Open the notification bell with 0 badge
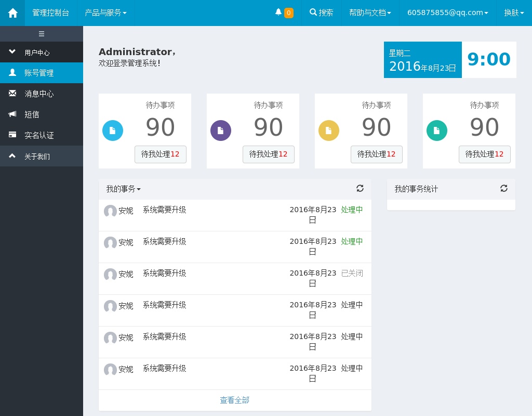Screen dimensions: 532x416 pos(284,13)
